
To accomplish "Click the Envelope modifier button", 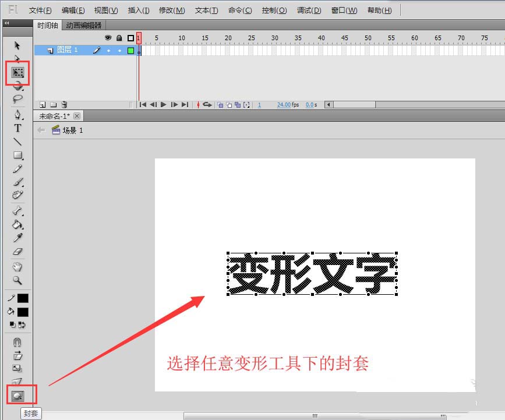I will 17,396.
